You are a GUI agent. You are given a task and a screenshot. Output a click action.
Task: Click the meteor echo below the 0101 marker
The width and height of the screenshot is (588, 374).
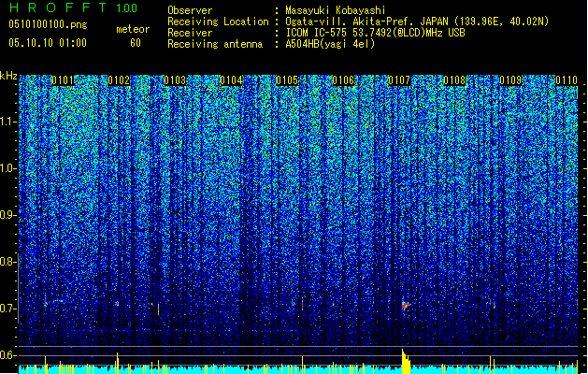pos(46,301)
